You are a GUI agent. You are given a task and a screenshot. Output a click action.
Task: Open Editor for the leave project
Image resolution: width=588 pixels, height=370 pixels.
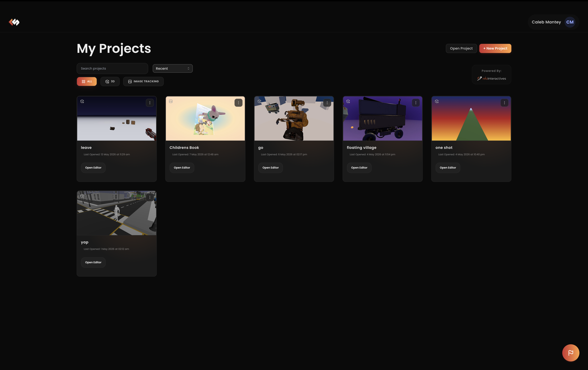(x=93, y=168)
